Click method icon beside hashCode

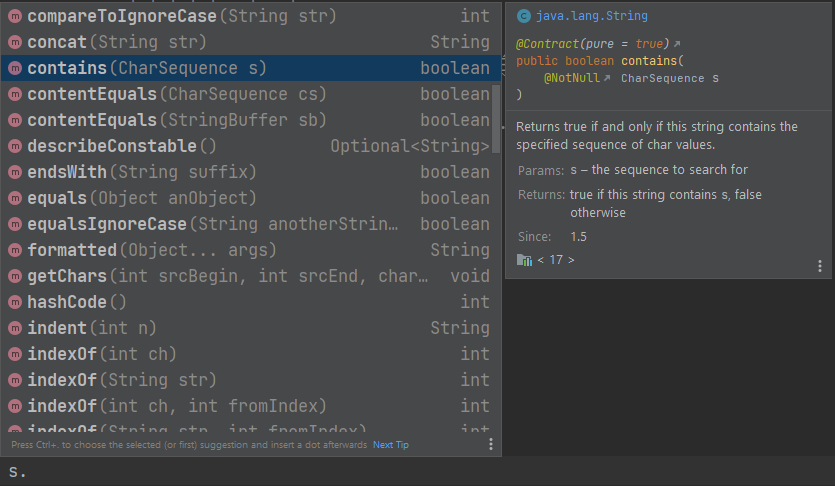coord(15,302)
